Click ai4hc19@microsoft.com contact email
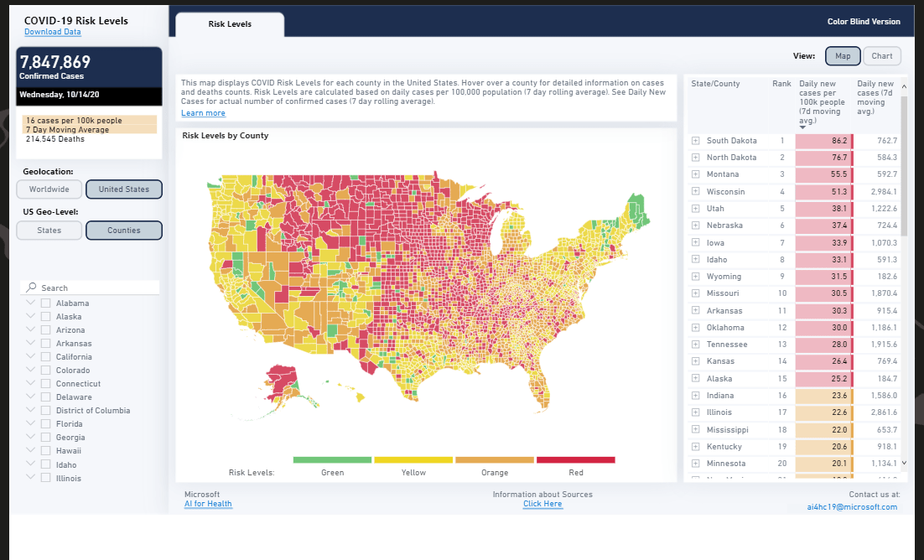This screenshot has width=924, height=560. coord(852,507)
